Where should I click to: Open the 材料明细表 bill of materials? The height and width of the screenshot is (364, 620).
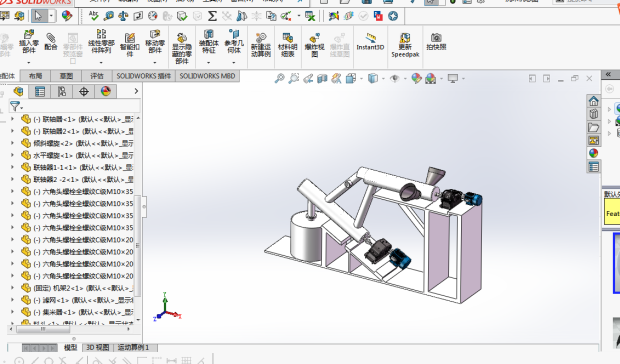pyautogui.click(x=287, y=45)
